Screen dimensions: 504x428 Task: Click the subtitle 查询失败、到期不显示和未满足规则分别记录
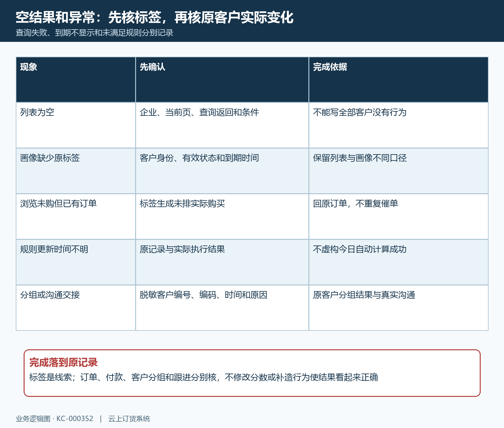94,33
